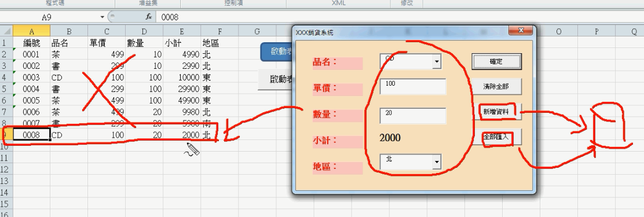Click cell A2 containing 0001

(32, 54)
